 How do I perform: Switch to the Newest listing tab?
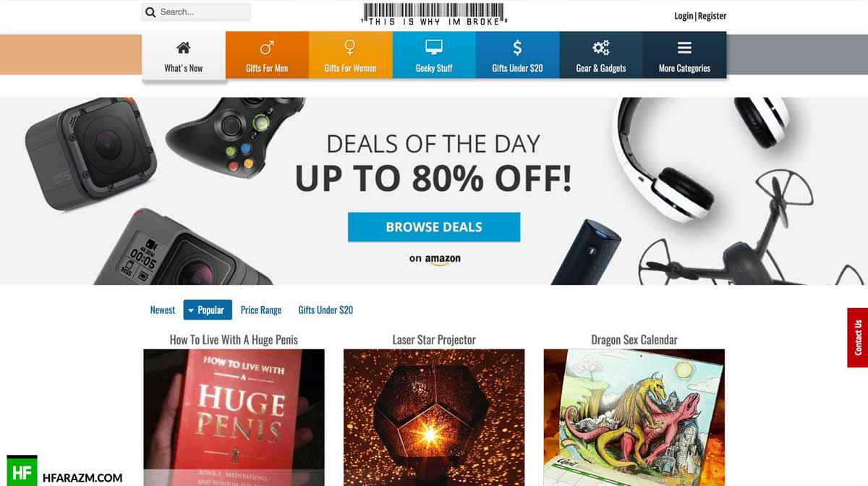(163, 310)
